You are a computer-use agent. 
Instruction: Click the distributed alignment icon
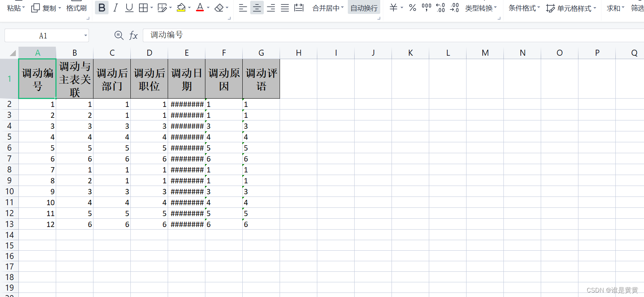(x=299, y=8)
